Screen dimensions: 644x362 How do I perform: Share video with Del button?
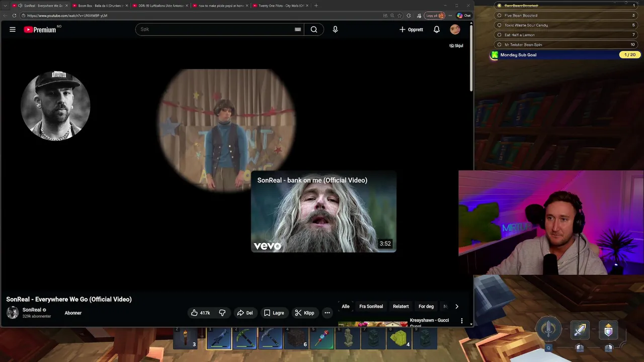coord(245,313)
